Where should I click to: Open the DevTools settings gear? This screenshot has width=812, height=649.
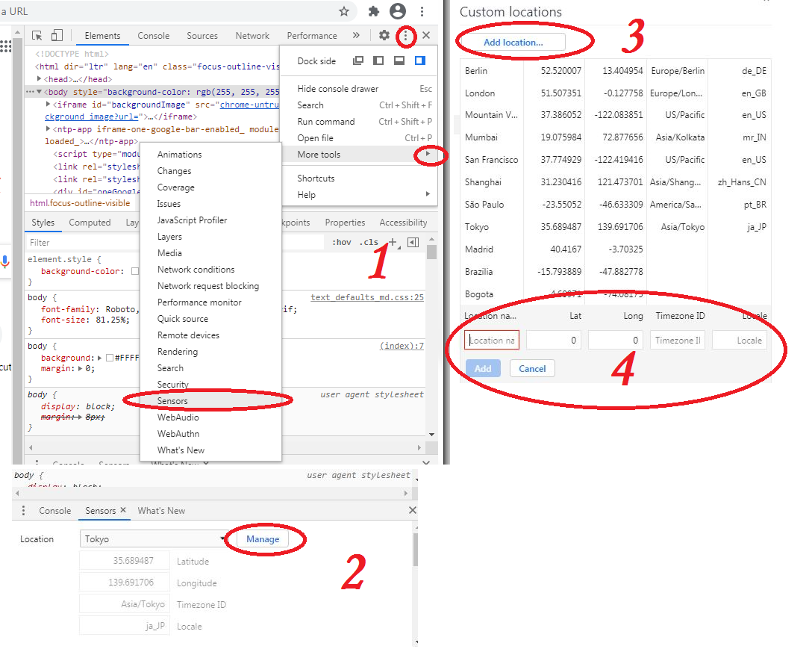tap(384, 35)
